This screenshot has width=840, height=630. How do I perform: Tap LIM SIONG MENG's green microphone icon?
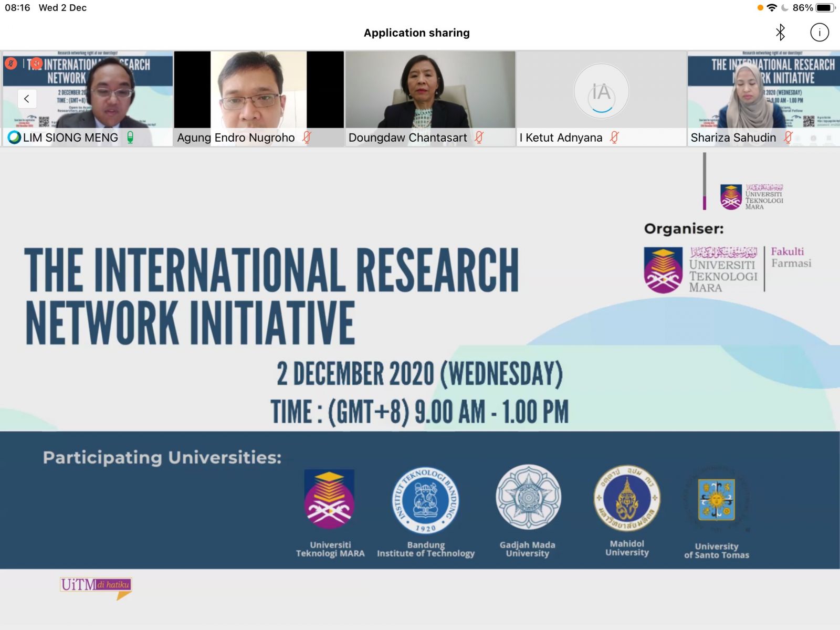pyautogui.click(x=130, y=138)
